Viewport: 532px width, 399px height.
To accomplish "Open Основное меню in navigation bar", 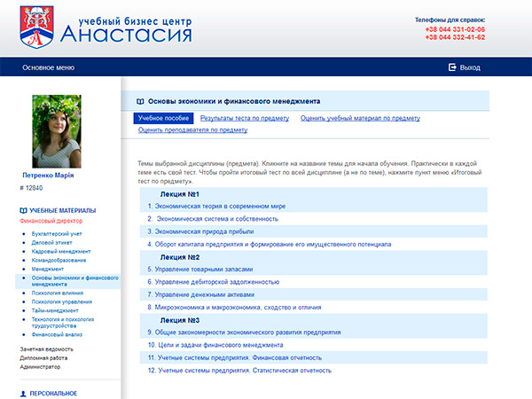I will click(x=55, y=67).
